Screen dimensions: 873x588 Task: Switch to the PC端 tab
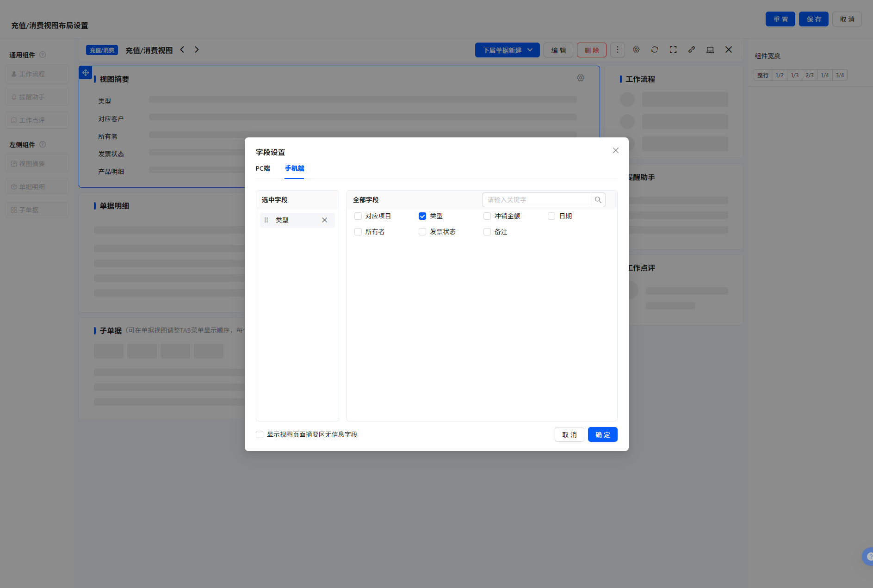click(263, 168)
